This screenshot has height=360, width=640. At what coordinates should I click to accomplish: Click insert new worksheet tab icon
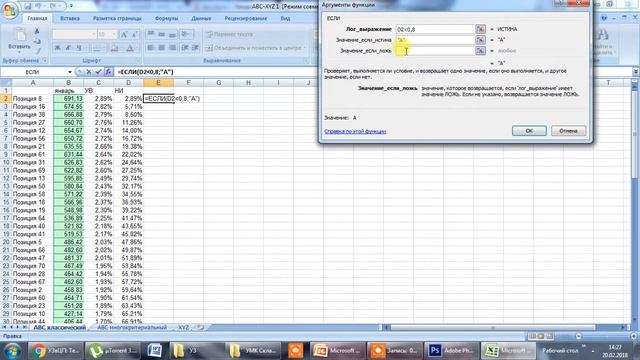click(x=200, y=327)
